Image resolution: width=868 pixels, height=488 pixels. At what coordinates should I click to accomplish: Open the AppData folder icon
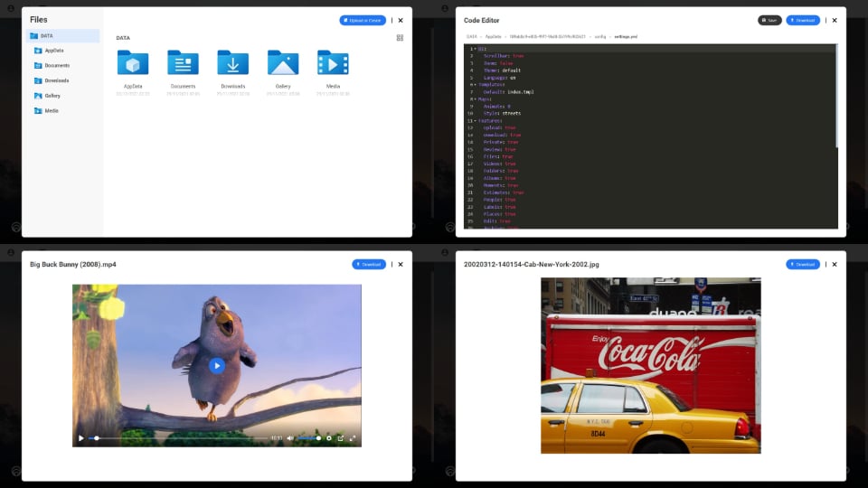(133, 63)
